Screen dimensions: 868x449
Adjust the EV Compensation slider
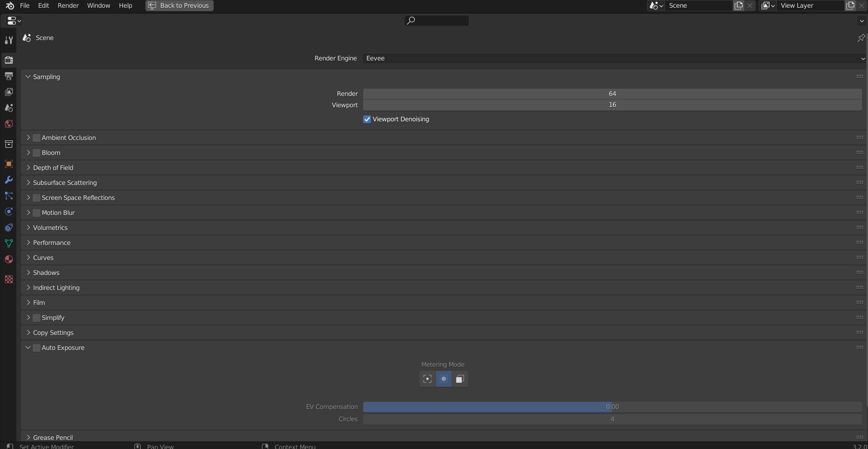(x=612, y=407)
